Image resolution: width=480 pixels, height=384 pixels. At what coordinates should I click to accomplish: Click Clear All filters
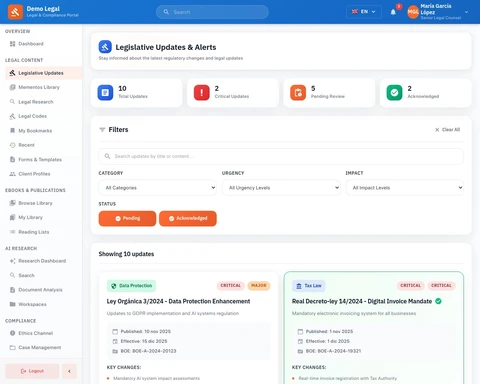pyautogui.click(x=448, y=130)
